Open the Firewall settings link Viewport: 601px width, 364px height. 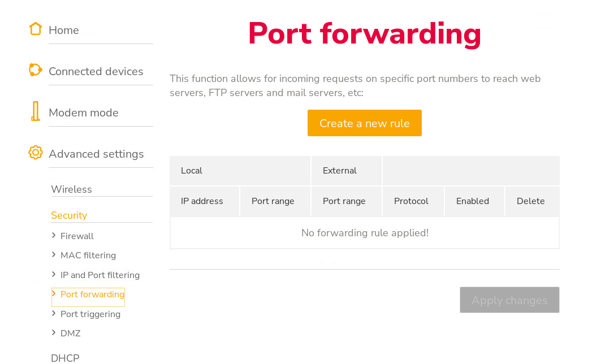(x=77, y=236)
